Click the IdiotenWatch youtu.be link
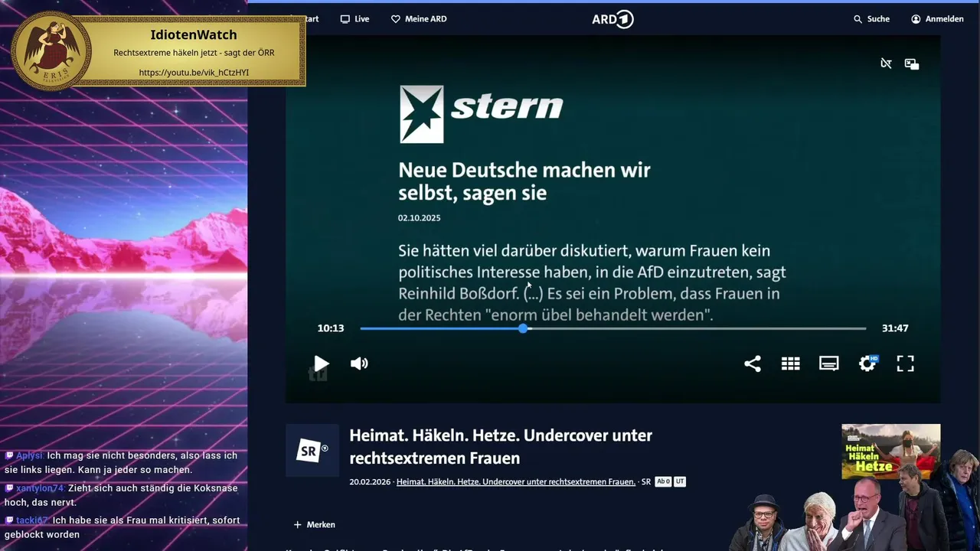980x551 pixels. [194, 73]
